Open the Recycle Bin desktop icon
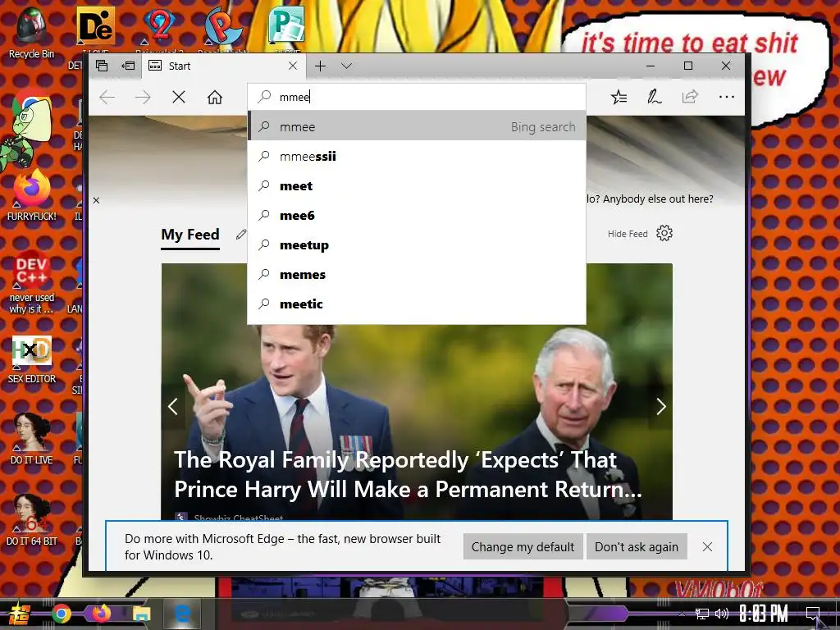 coord(32,33)
